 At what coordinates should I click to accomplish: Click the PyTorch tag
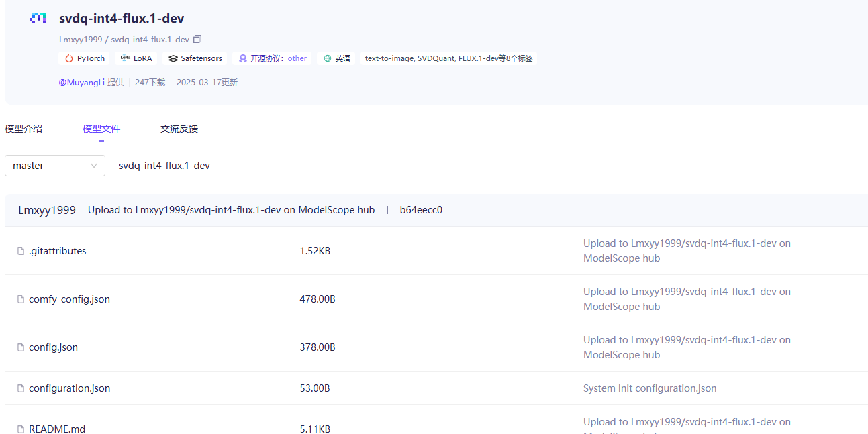85,58
